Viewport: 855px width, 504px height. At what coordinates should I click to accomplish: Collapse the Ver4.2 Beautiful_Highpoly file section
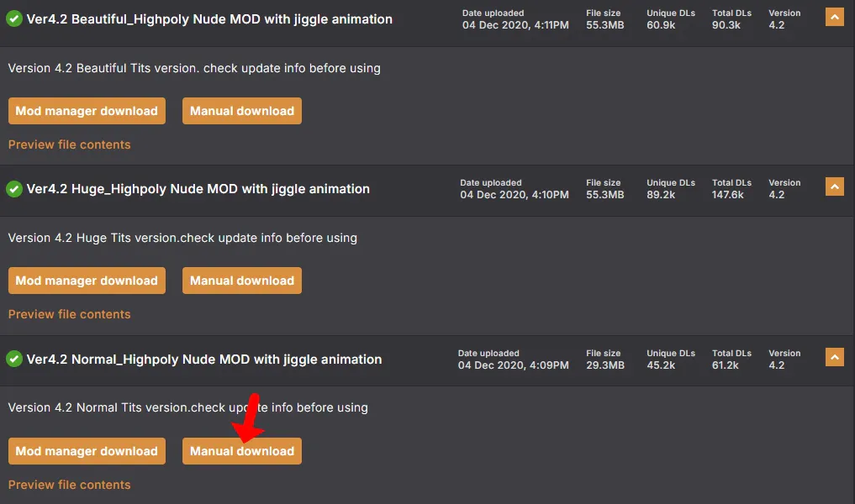tap(834, 17)
